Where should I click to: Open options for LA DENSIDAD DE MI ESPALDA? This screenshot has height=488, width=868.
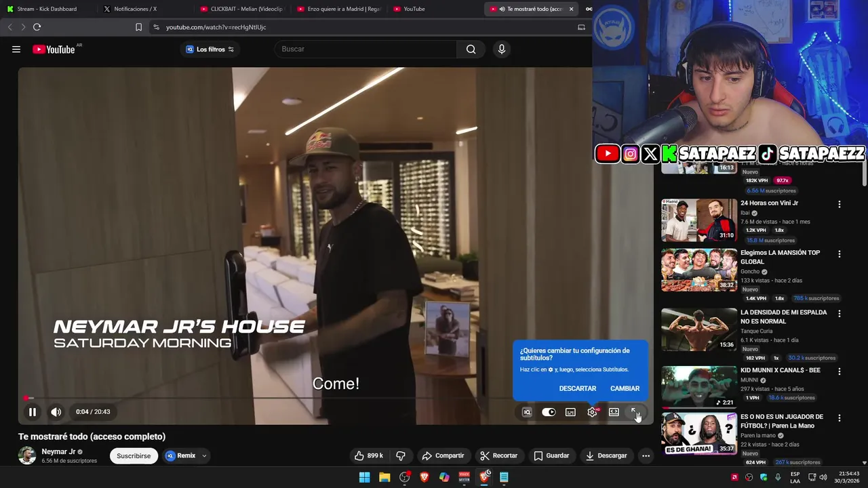pyautogui.click(x=840, y=314)
